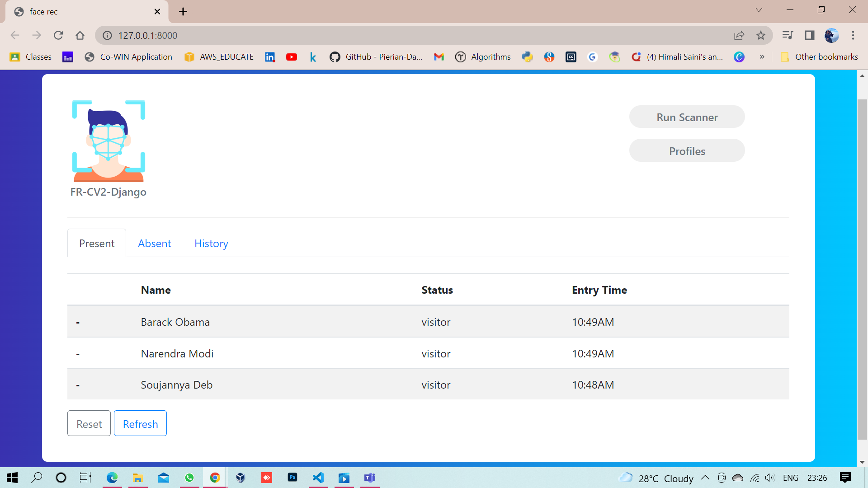The width and height of the screenshot is (868, 488).
Task: Click the Refresh button below the table
Action: (x=140, y=423)
